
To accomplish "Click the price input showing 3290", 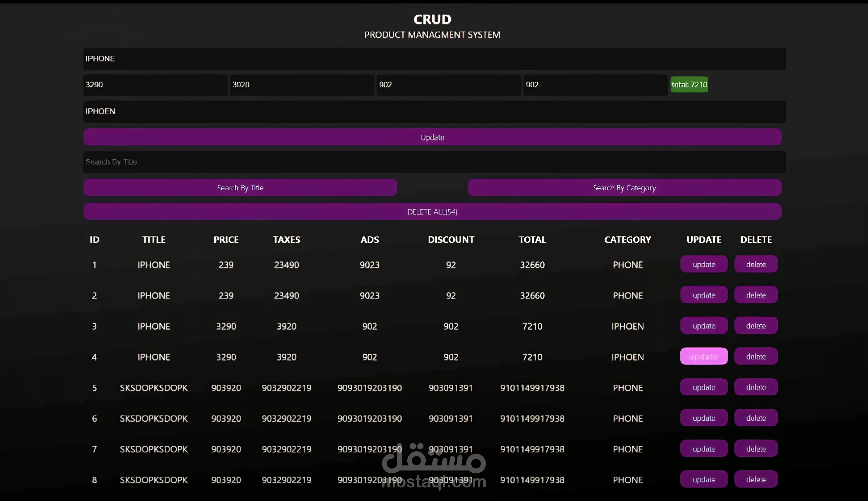I will [x=155, y=85].
